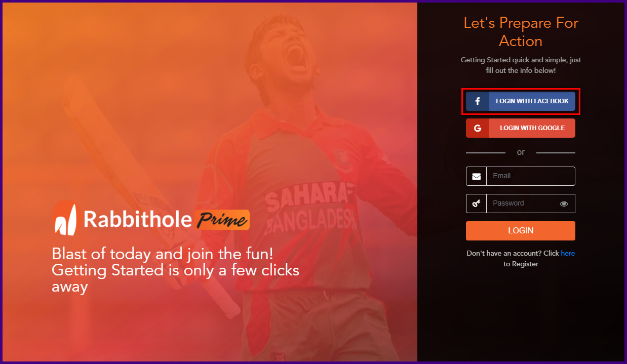
Task: Open the "here" link to register
Action: click(x=568, y=253)
